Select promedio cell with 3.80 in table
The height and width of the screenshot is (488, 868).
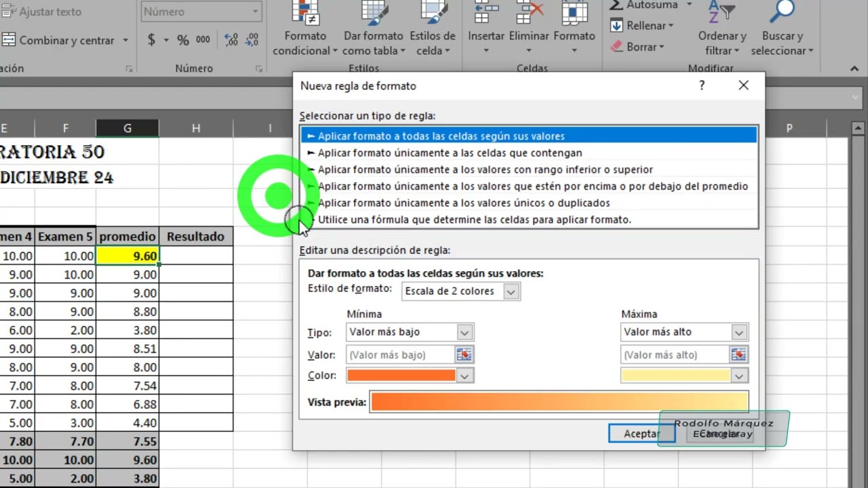pyautogui.click(x=127, y=330)
